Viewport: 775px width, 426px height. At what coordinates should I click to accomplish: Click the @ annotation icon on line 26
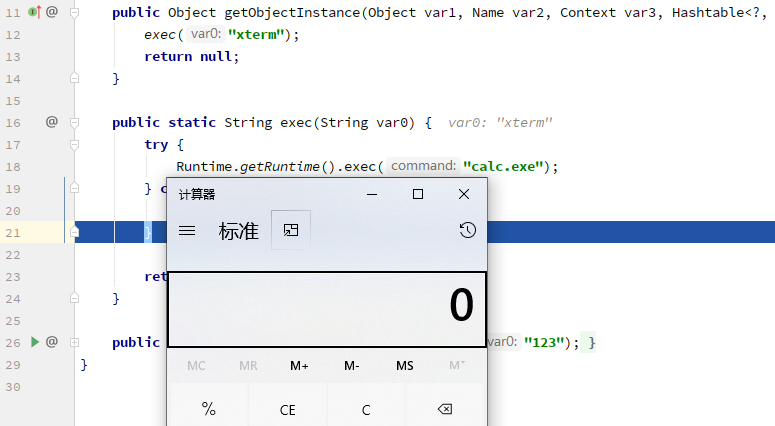(x=52, y=342)
